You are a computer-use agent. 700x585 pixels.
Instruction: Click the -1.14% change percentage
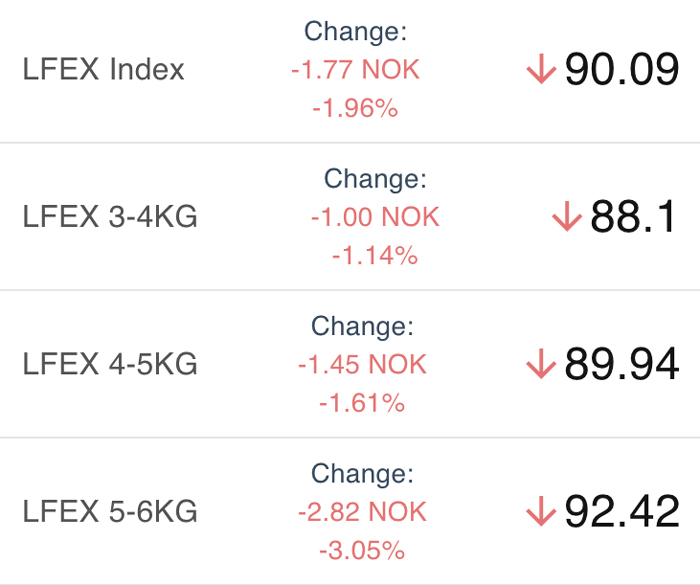tap(375, 256)
